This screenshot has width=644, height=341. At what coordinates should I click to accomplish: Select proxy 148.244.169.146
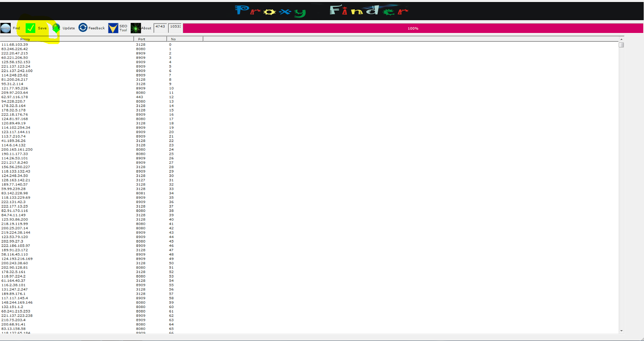(x=17, y=302)
